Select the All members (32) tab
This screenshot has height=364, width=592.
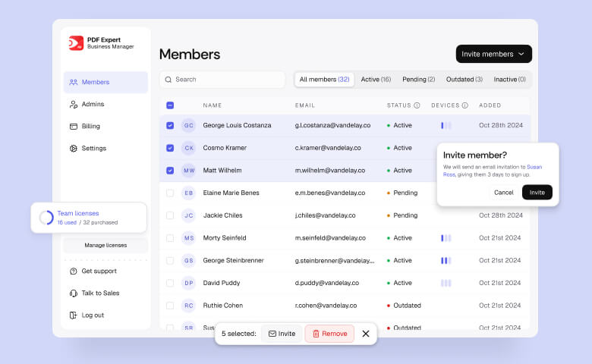click(324, 80)
